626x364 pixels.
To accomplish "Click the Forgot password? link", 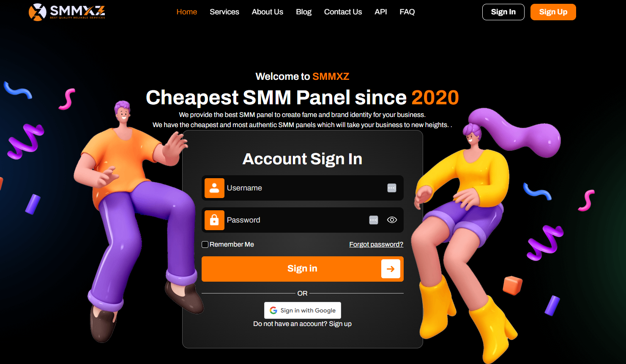I will coord(376,244).
